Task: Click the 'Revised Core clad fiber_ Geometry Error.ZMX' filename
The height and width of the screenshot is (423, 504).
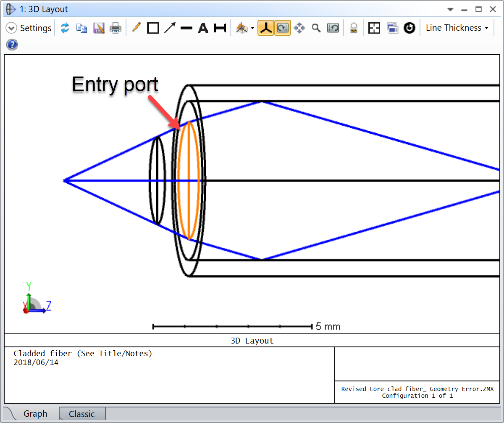Action: [x=417, y=389]
